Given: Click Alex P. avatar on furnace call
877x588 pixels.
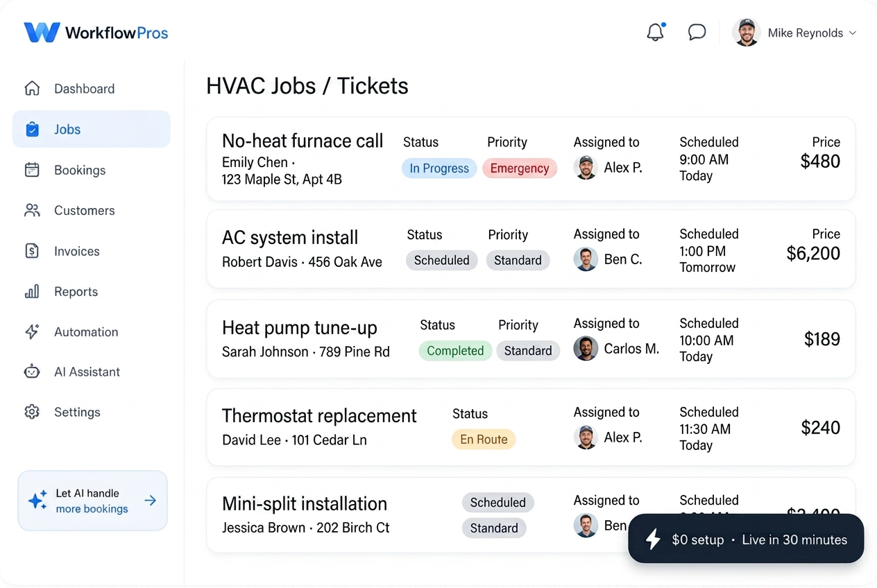Looking at the screenshot, I should tap(586, 168).
